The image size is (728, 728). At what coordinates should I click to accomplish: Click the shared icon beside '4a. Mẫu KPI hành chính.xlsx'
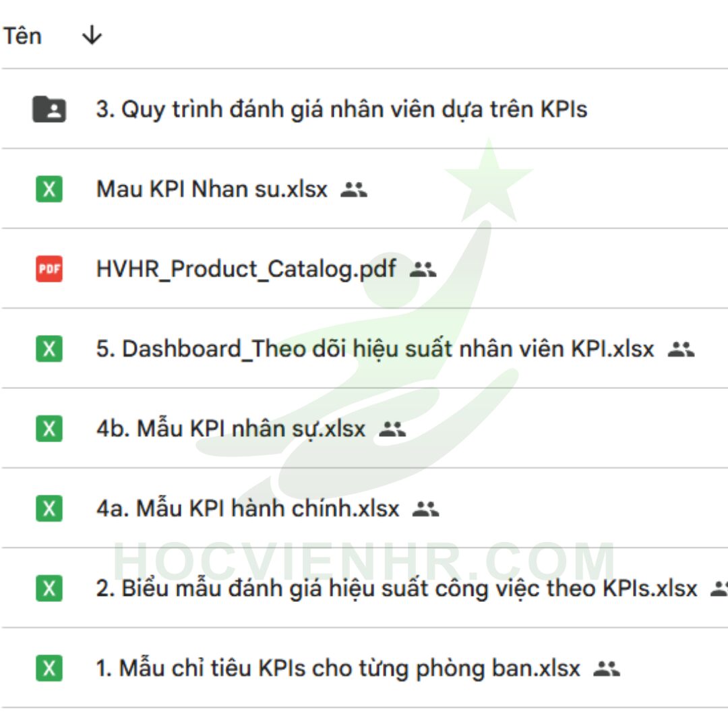point(426,509)
